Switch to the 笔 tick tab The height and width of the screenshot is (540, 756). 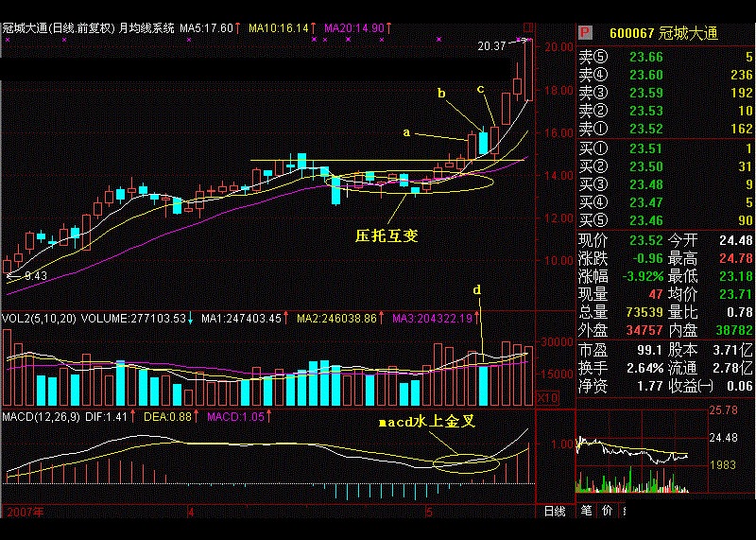coord(586,512)
